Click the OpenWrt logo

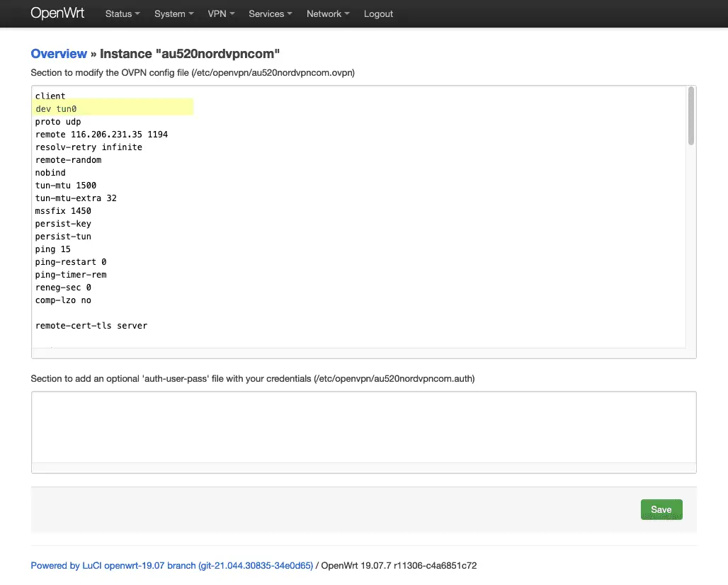(57, 13)
